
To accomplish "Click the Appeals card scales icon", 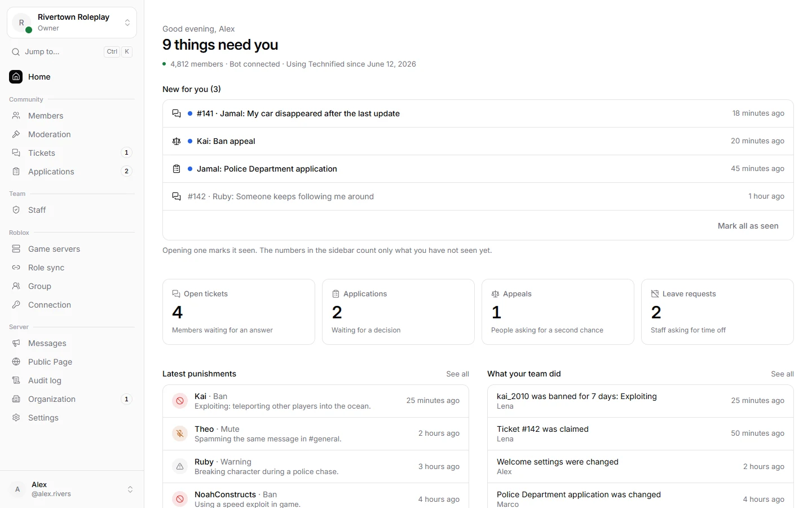I will (x=495, y=294).
